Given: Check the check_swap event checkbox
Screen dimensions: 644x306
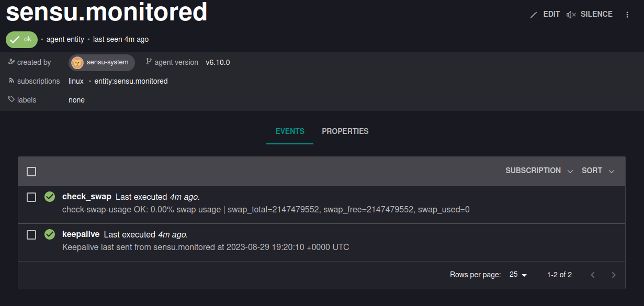Looking at the screenshot, I should [31, 197].
